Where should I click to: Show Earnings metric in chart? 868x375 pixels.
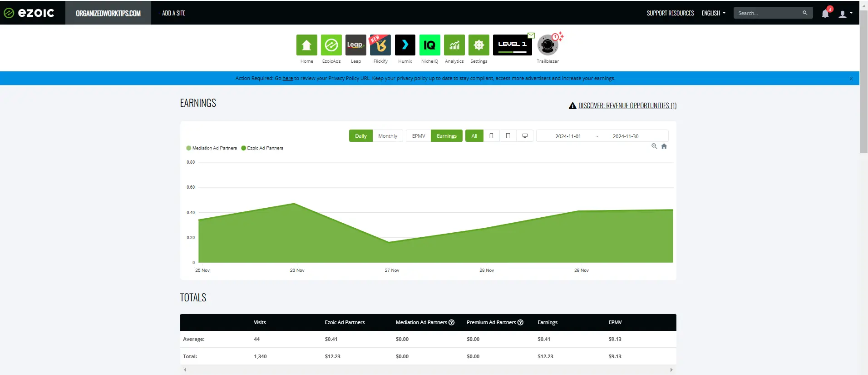[447, 136]
